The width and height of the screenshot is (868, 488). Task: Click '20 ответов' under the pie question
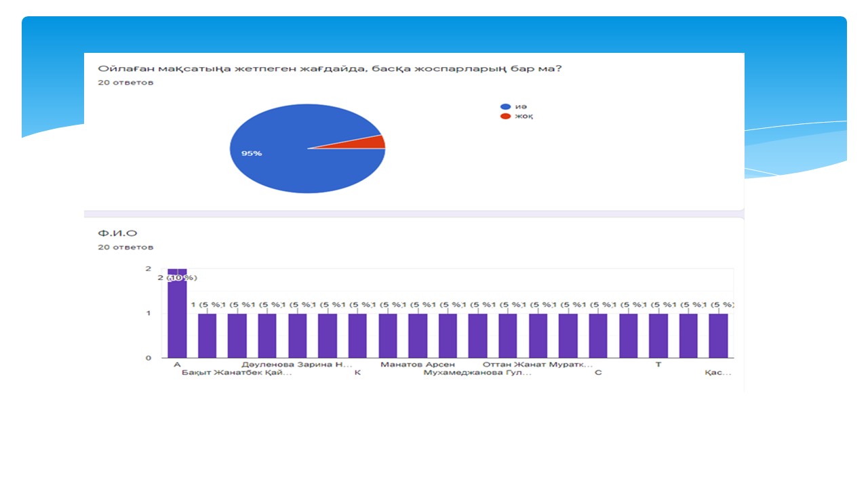125,83
